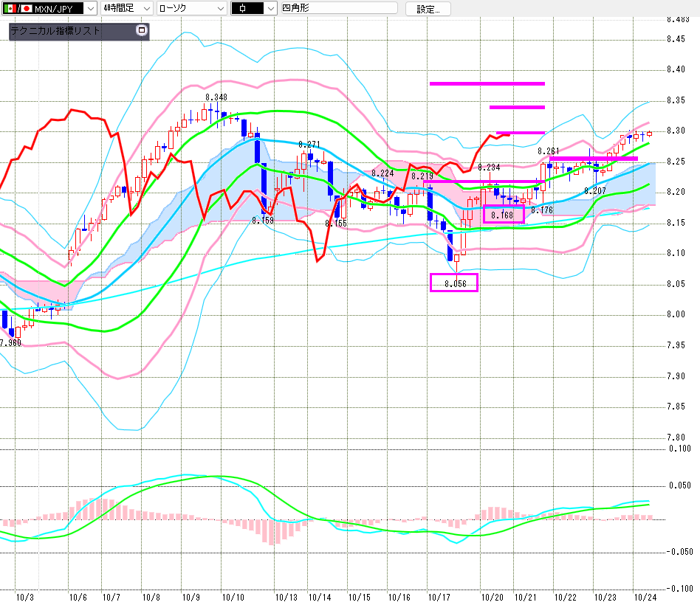The image size is (700, 605).
Task: Click the 7.960 low price label
Action: point(10,343)
